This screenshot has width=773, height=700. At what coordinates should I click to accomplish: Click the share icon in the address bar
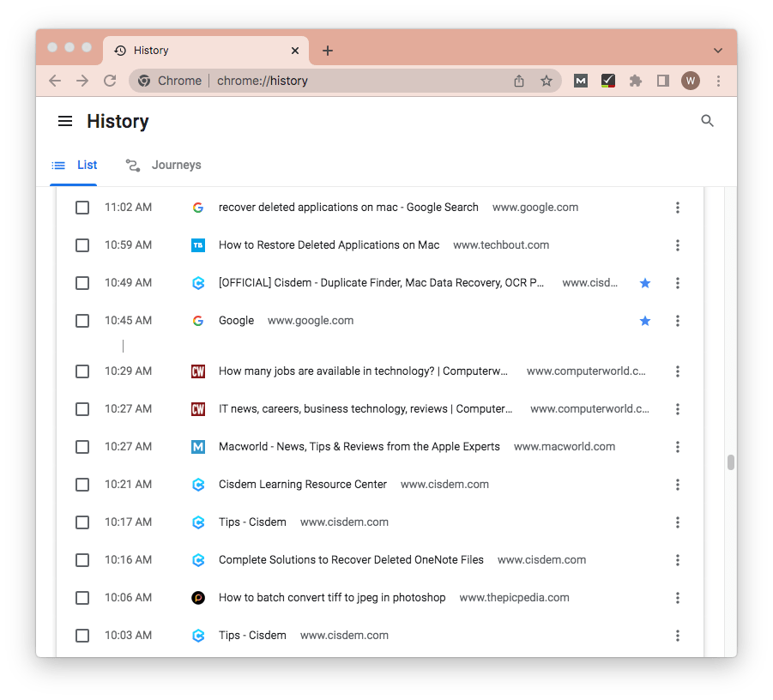(x=518, y=81)
